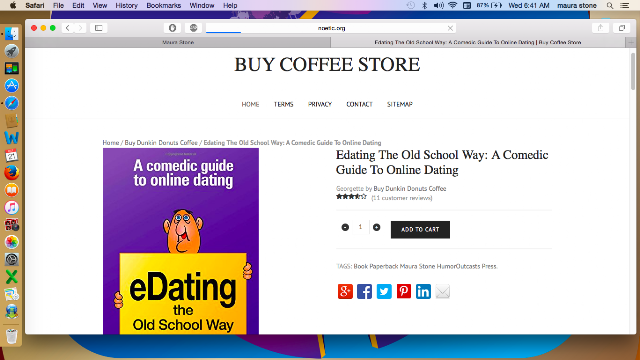Click the Home breadcrumb link

111,142
